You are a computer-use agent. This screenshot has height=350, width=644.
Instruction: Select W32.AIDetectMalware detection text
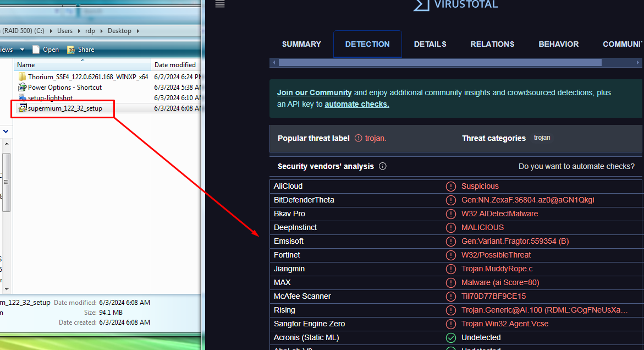[499, 214]
